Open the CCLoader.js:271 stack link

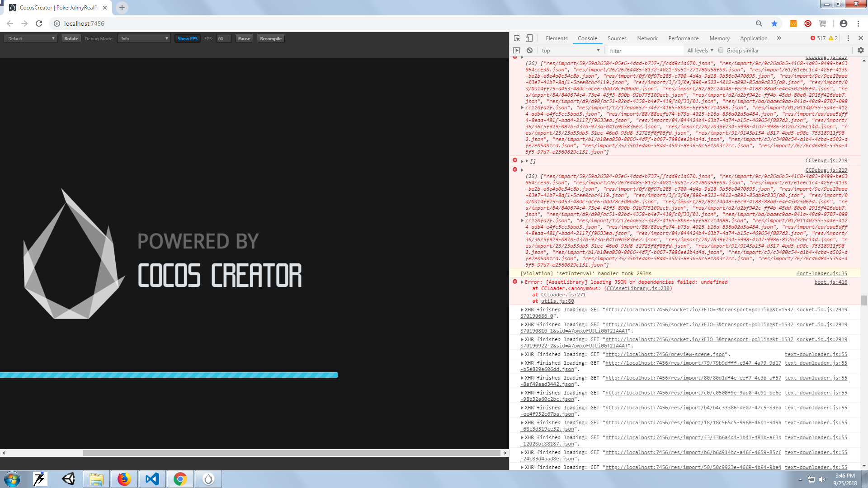[563, 295]
